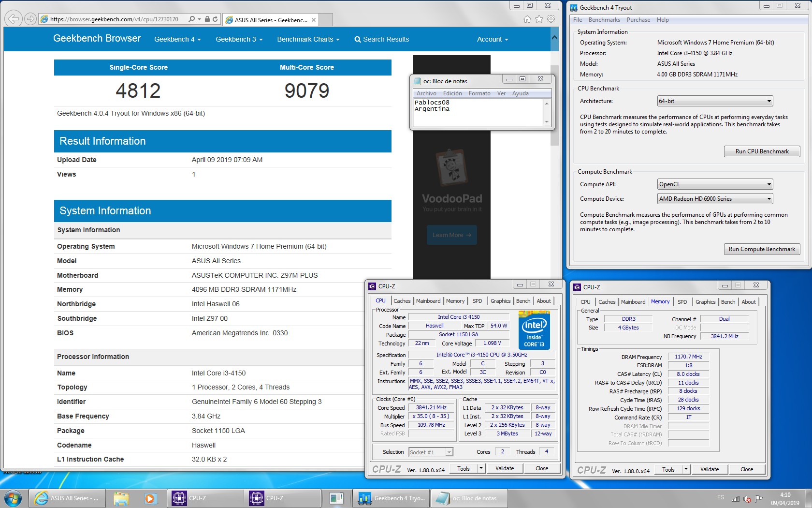Screen dimensions: 812x508
Task: Click the ES language indicator in taskbar
Action: click(720, 497)
